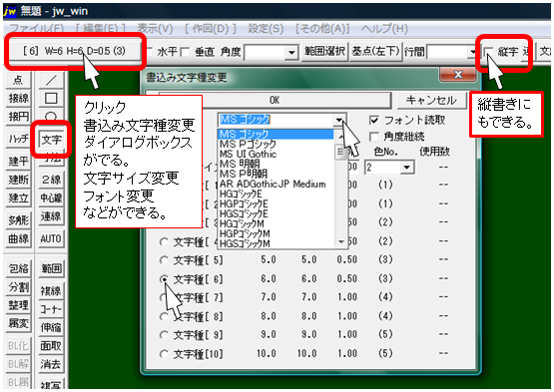554x392 pixels.
Task: Open the 角度 angle dropdown
Action: tap(291, 53)
